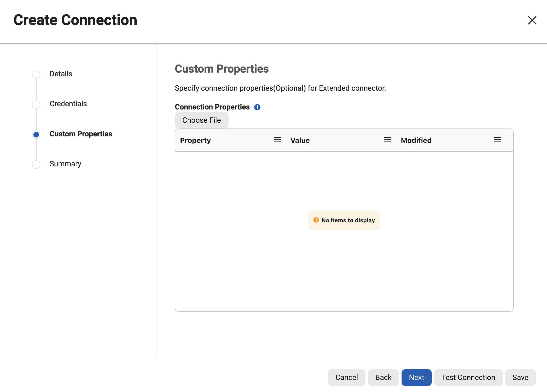The width and height of the screenshot is (547, 392).
Task: Select the Credentials step circle
Action: coord(36,104)
